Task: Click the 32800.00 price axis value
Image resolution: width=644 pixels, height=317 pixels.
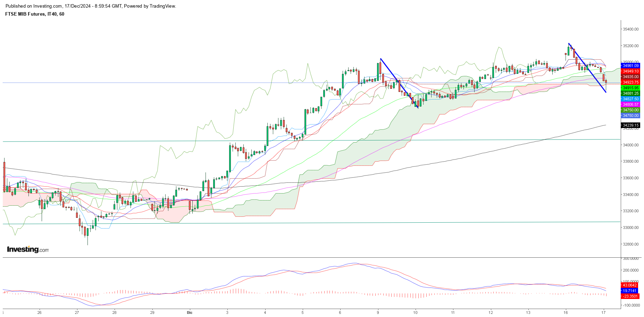Action: 631,244
